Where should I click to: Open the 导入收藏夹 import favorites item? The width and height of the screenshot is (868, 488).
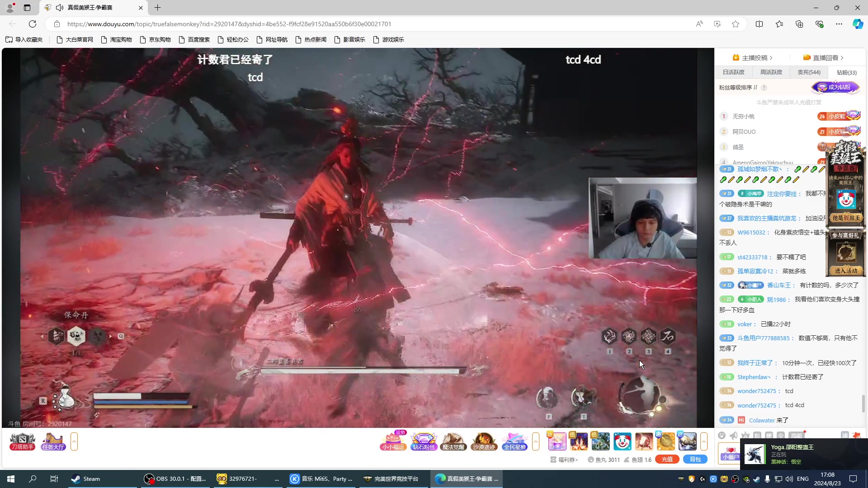(24, 40)
